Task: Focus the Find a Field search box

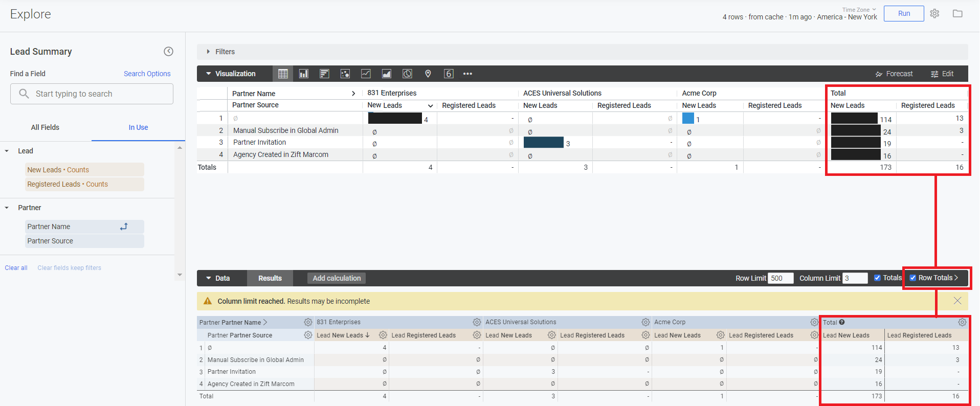Action: point(92,94)
